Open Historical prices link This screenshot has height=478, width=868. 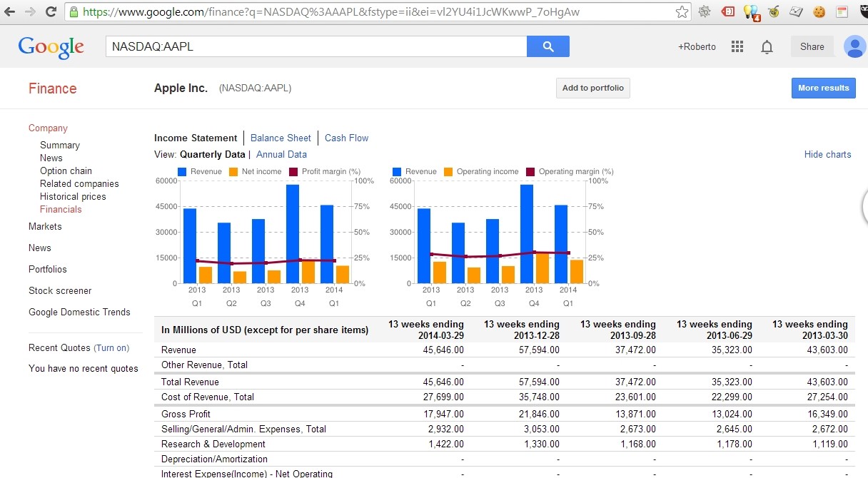click(x=73, y=197)
